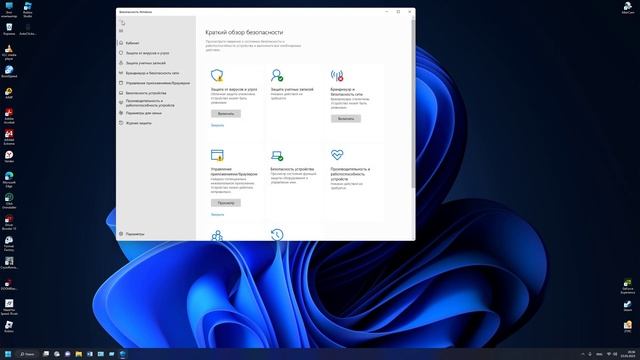This screenshot has width=640, height=360.
Task: Open the hamburger navigation menu
Action: coord(121,31)
